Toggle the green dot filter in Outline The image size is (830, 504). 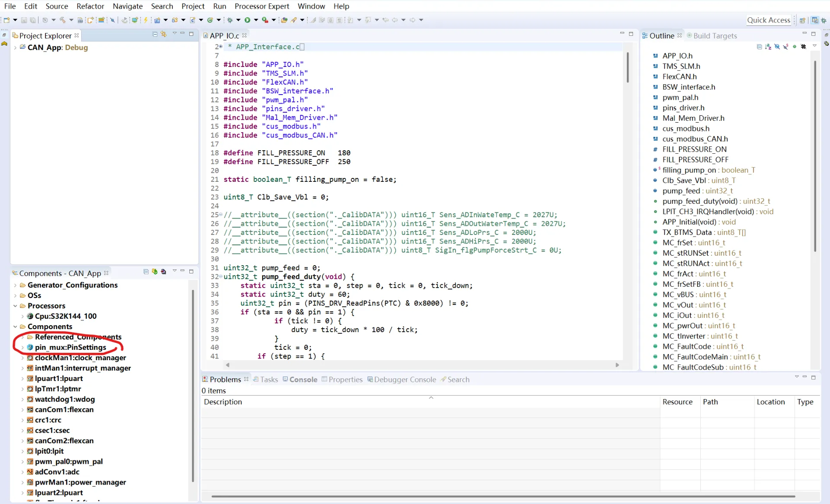[795, 47]
